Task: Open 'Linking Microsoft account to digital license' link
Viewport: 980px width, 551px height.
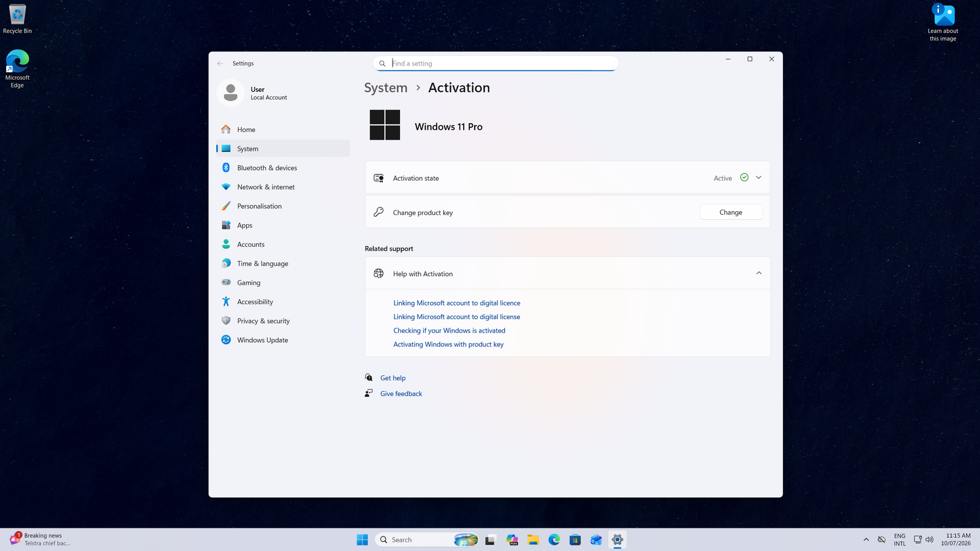Action: pos(457,317)
